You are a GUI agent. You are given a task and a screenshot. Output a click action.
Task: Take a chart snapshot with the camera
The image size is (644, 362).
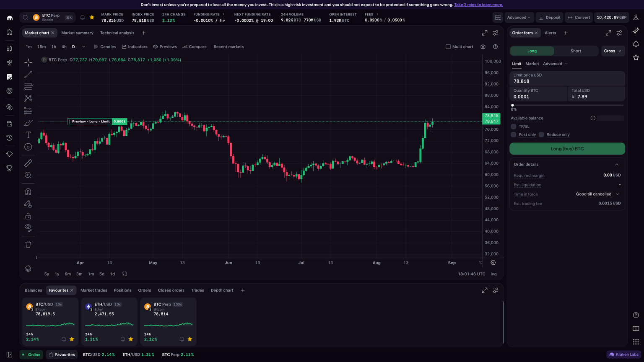coord(483,47)
